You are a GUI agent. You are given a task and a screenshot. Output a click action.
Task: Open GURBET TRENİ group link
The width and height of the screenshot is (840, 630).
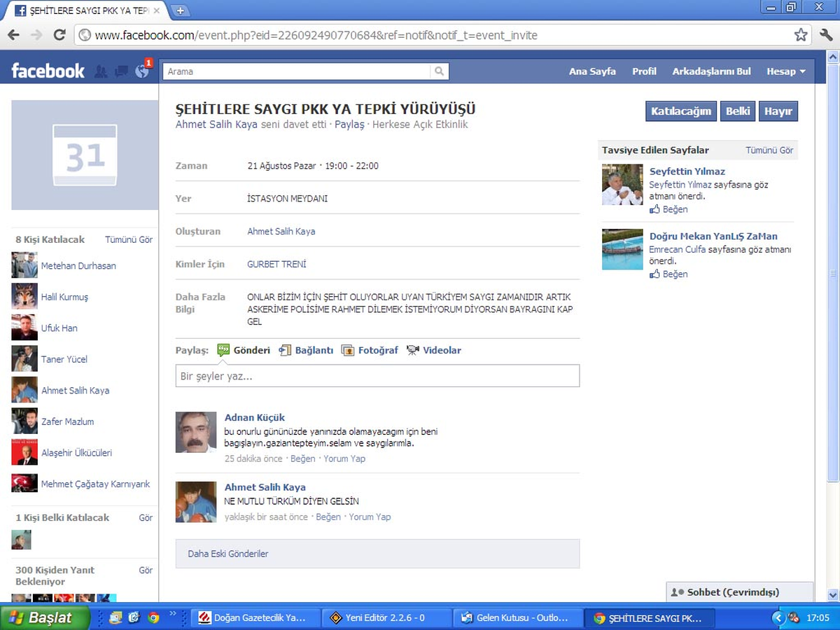276,264
